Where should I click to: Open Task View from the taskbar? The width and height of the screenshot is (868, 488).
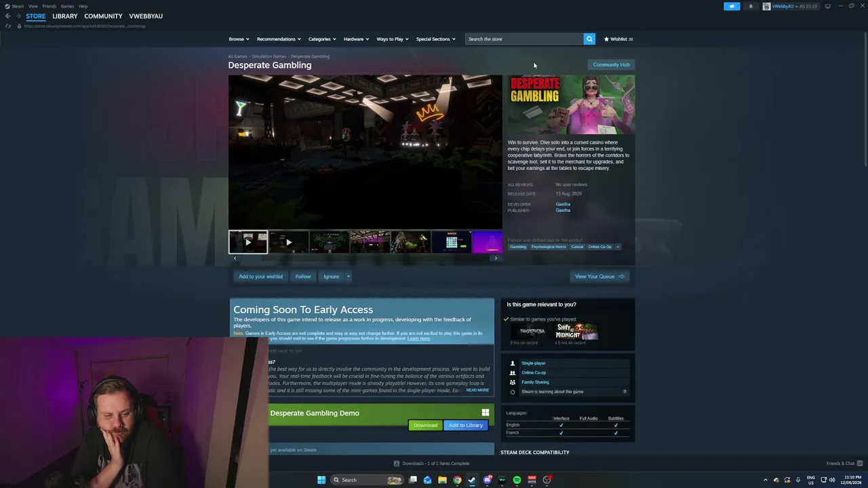(x=412, y=480)
